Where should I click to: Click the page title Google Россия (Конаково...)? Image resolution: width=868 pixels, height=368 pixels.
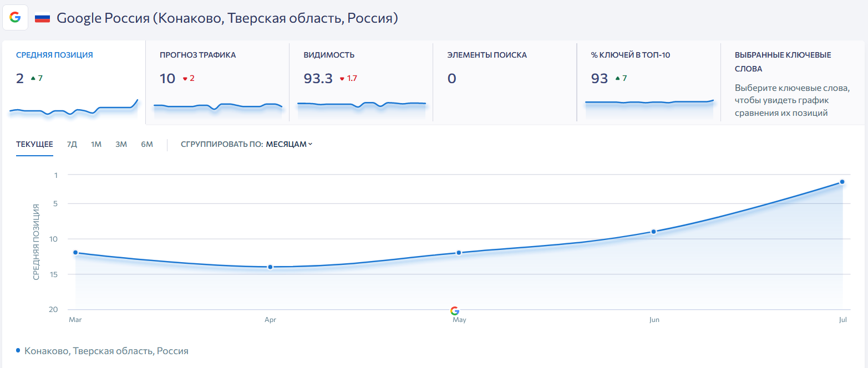click(x=227, y=18)
